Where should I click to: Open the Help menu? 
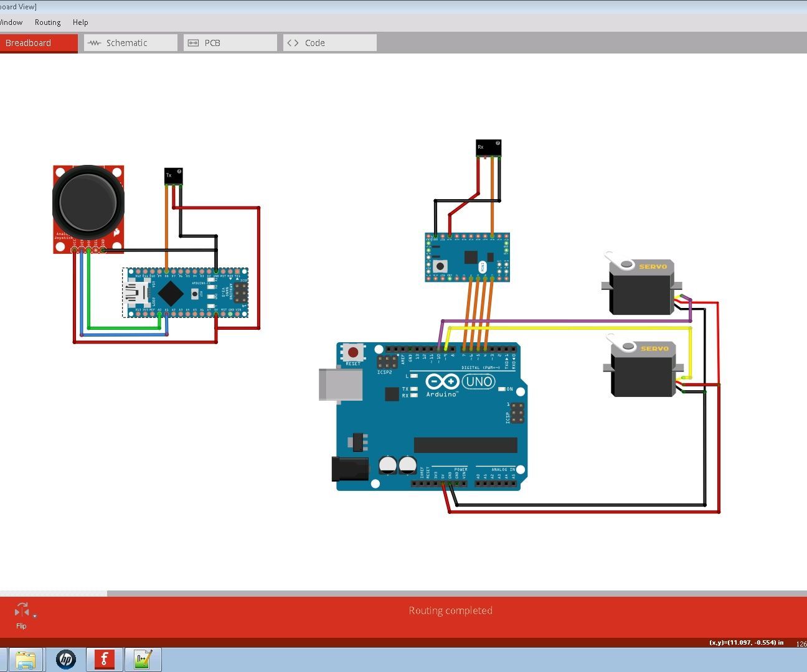tap(80, 22)
